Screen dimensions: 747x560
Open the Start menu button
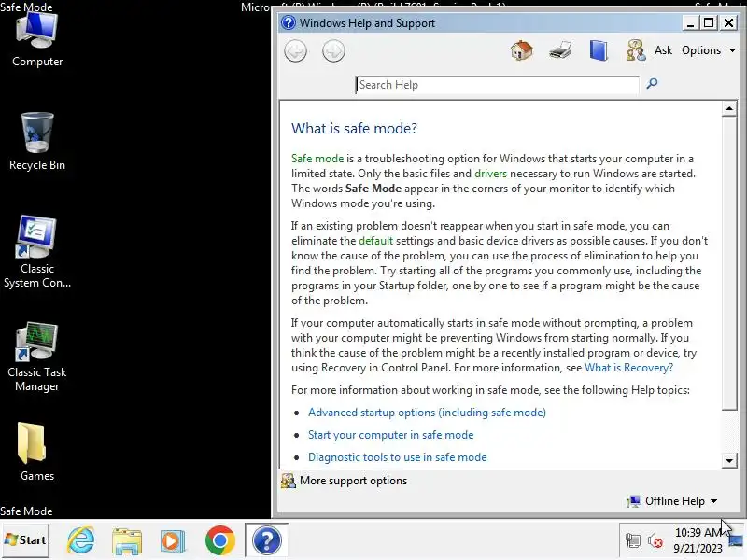[x=25, y=540]
